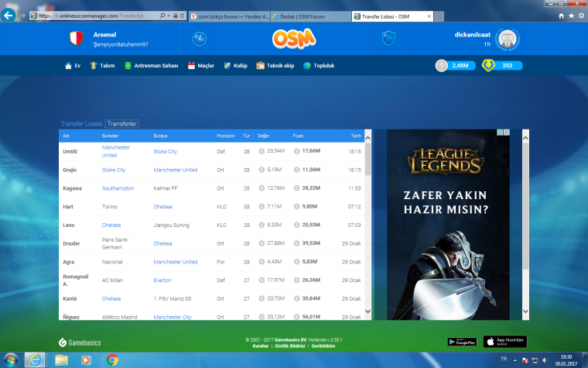This screenshot has height=368, width=588.
Task: Click the ad panel scrollbar up arrow
Action: click(x=526, y=138)
